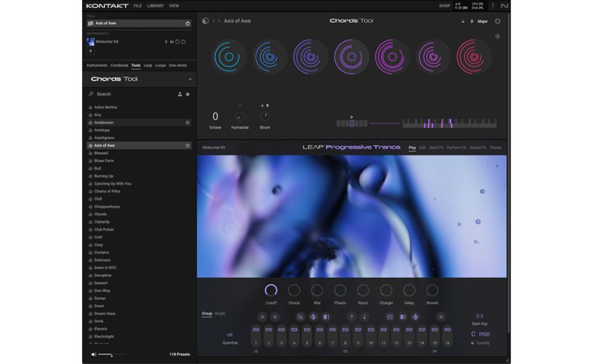Open the C min tonality selector
This screenshot has height=364, width=593.
[480, 334]
